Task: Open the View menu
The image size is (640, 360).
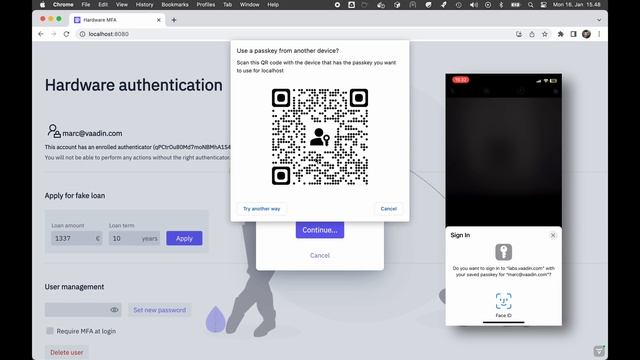Action: [x=122, y=5]
